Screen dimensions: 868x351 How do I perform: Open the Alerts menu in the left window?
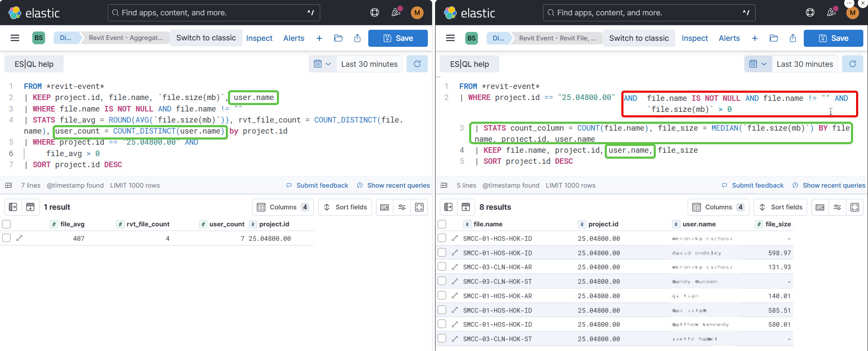click(294, 38)
